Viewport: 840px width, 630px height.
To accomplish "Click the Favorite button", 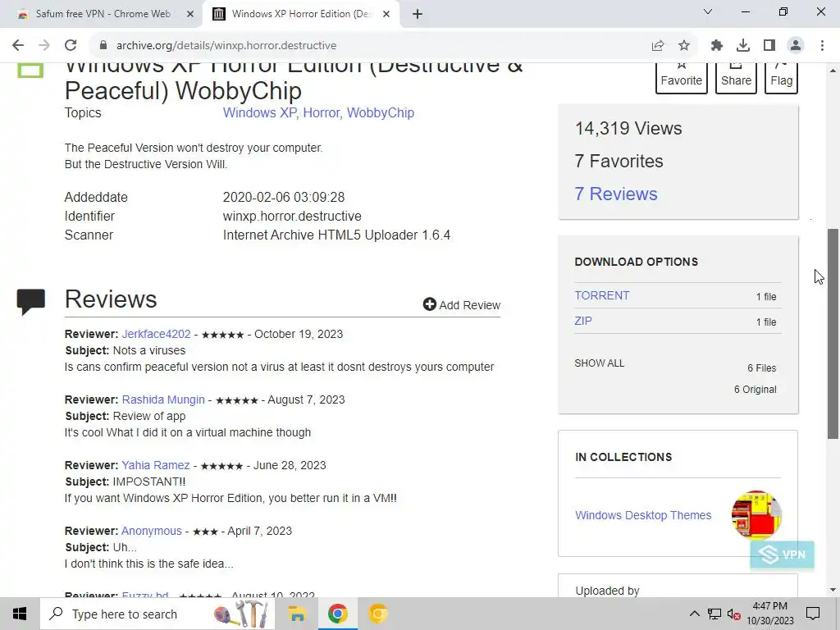I will coord(682,78).
